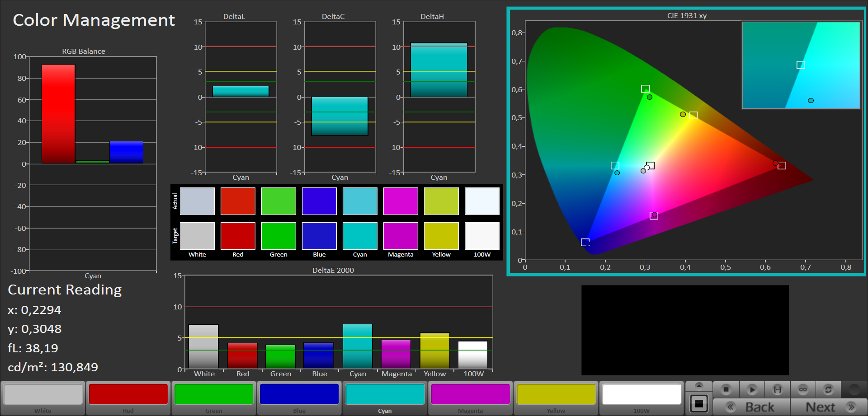The image size is (868, 416).
Task: Enable continuous reading infinity icon
Action: coord(803,389)
